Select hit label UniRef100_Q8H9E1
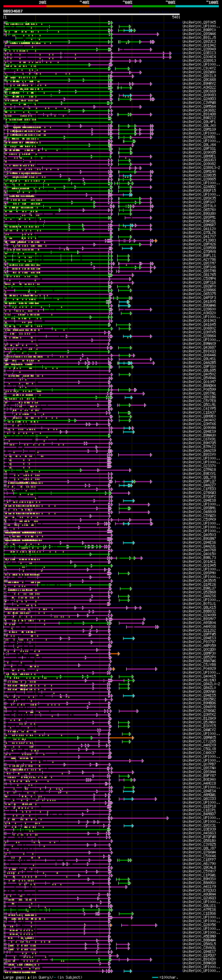Image resolution: width=222 pixels, height=980 pixels. tap(199, 156)
